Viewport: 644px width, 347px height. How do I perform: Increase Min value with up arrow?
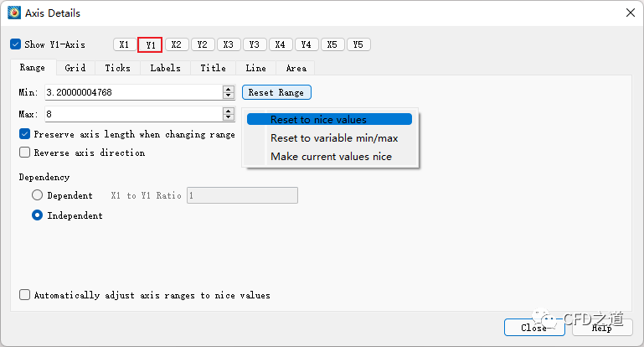coord(229,88)
